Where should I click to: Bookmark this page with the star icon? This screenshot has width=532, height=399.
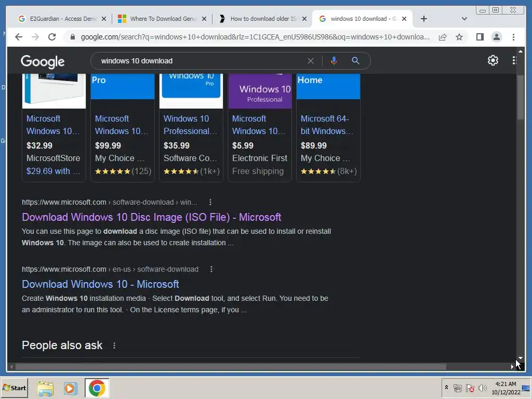(x=459, y=37)
